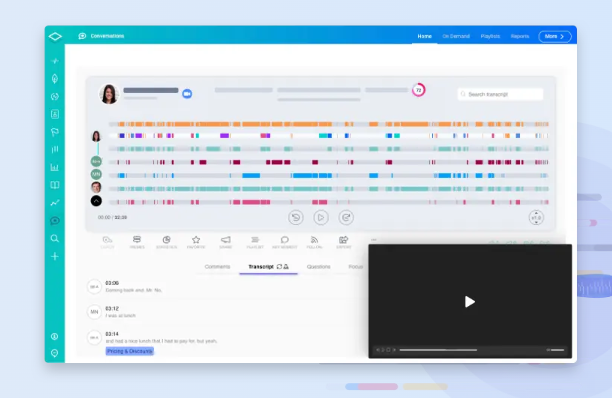Play the video in the dark preview panel
The width and height of the screenshot is (612, 398).
pos(470,302)
